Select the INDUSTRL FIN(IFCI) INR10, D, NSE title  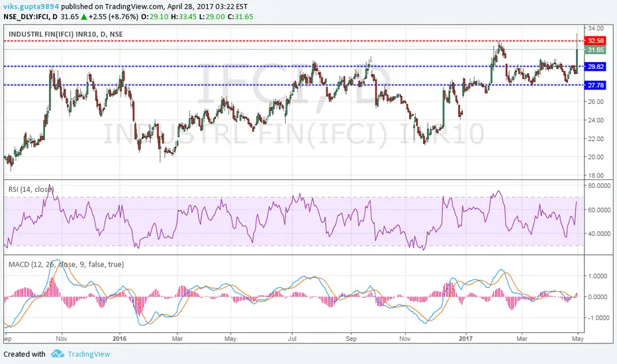(x=66, y=34)
